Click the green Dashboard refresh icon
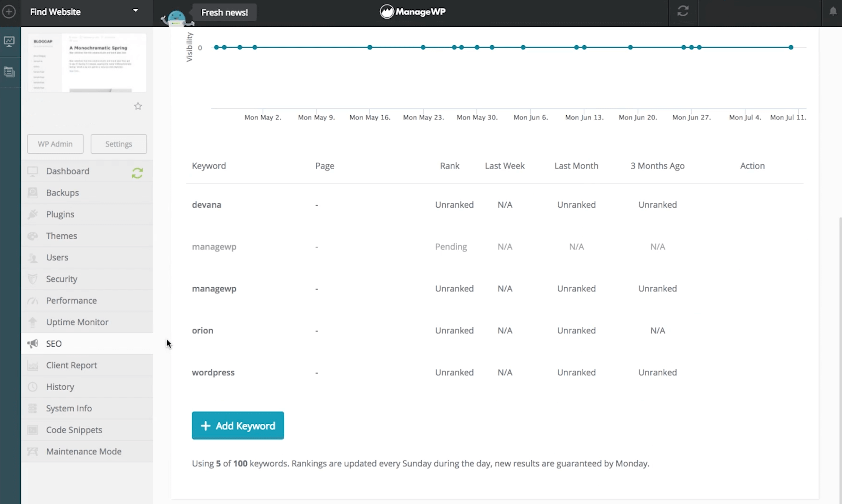 click(x=137, y=173)
